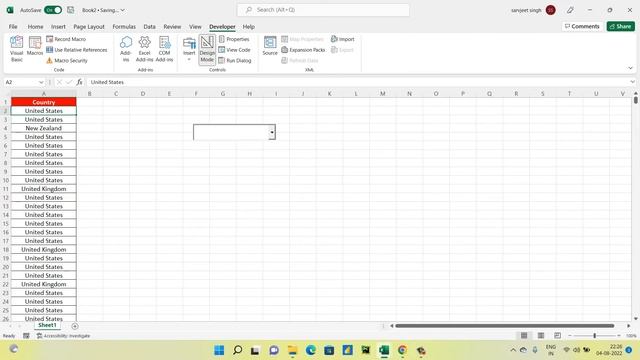Open Excel Add-ins manager
The width and height of the screenshot is (640, 360).
[x=144, y=49]
